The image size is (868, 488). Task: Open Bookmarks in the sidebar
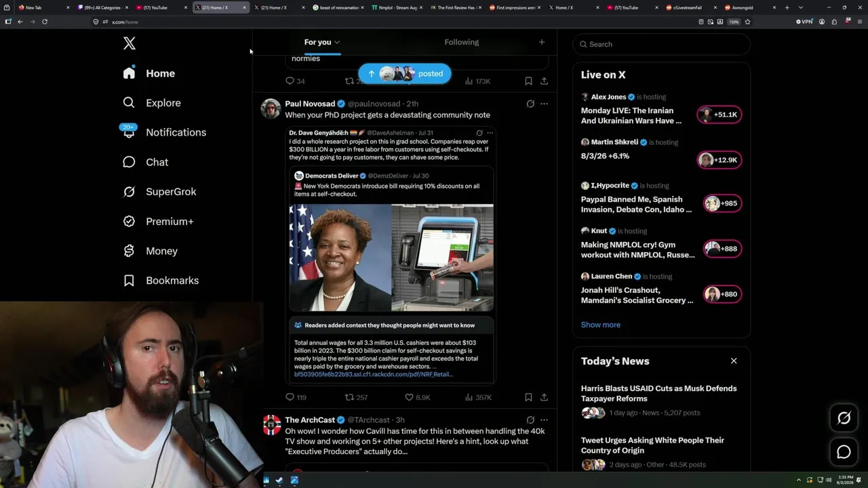[x=161, y=281]
